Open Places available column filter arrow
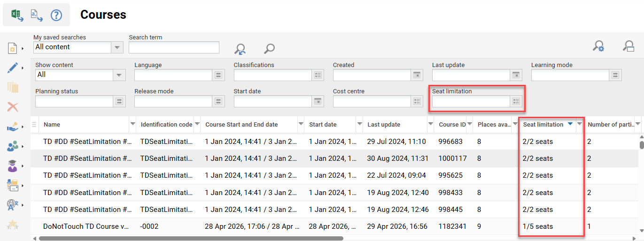The height and width of the screenshot is (241, 644). [x=515, y=124]
